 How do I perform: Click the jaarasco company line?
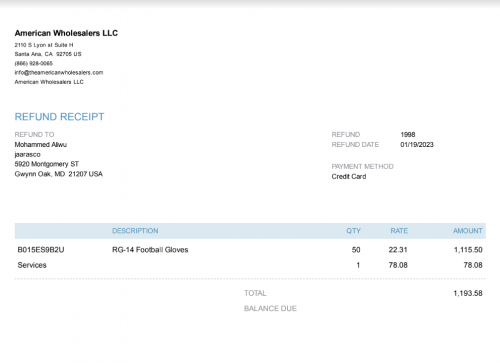[27, 154]
